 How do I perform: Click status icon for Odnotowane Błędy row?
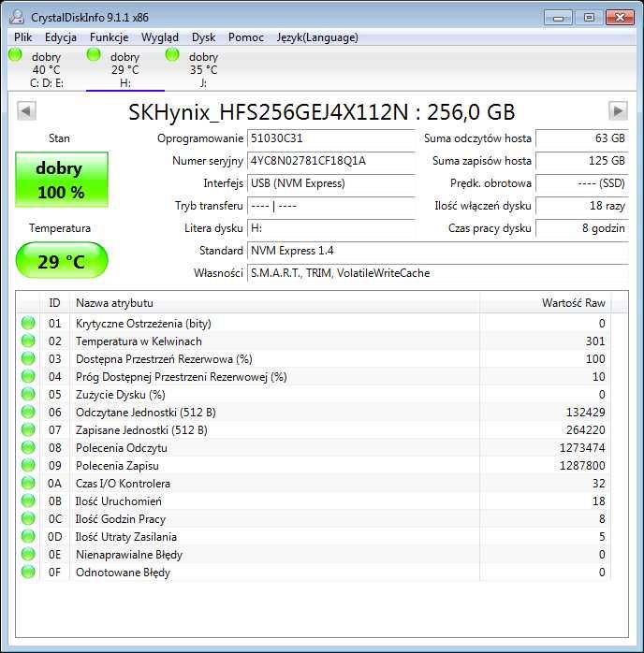tap(28, 573)
